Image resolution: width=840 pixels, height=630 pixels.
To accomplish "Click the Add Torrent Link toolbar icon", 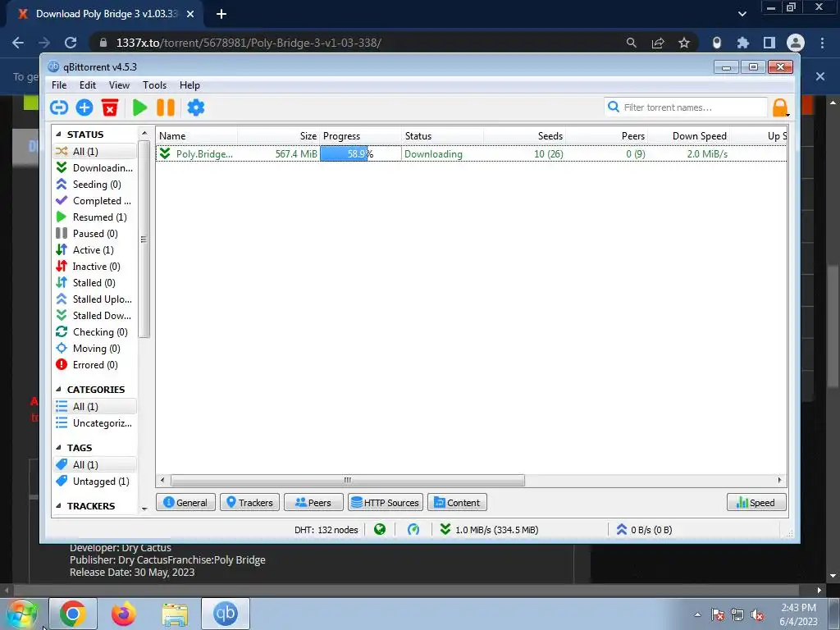I will [x=59, y=107].
